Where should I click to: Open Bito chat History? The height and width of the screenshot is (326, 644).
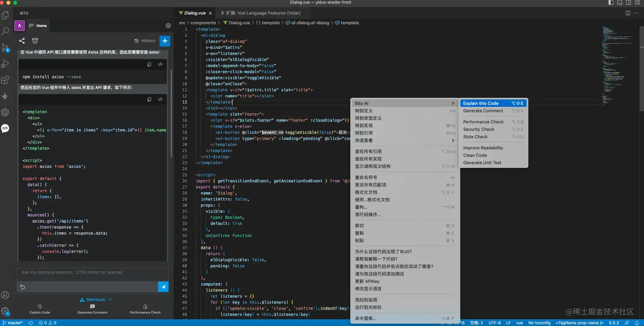[145, 41]
